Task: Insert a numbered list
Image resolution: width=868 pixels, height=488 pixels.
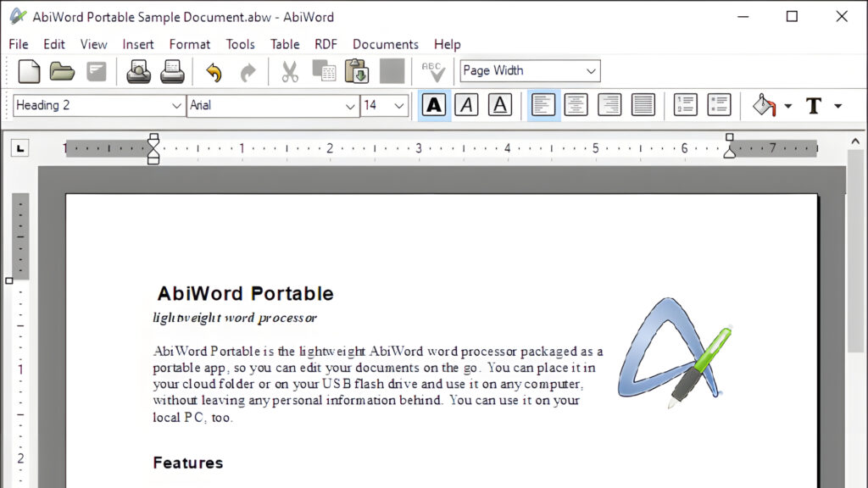Action: click(685, 105)
